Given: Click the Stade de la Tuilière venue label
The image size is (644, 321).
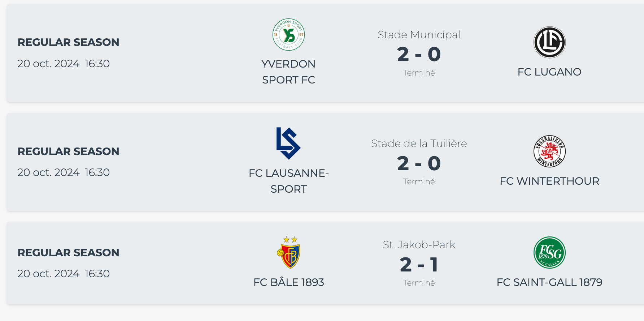Looking at the screenshot, I should tap(419, 144).
